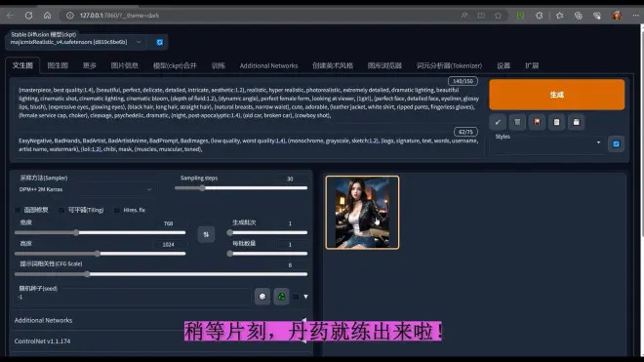
Task: Open the split screen icon in the address bar
Action: (x=481, y=16)
